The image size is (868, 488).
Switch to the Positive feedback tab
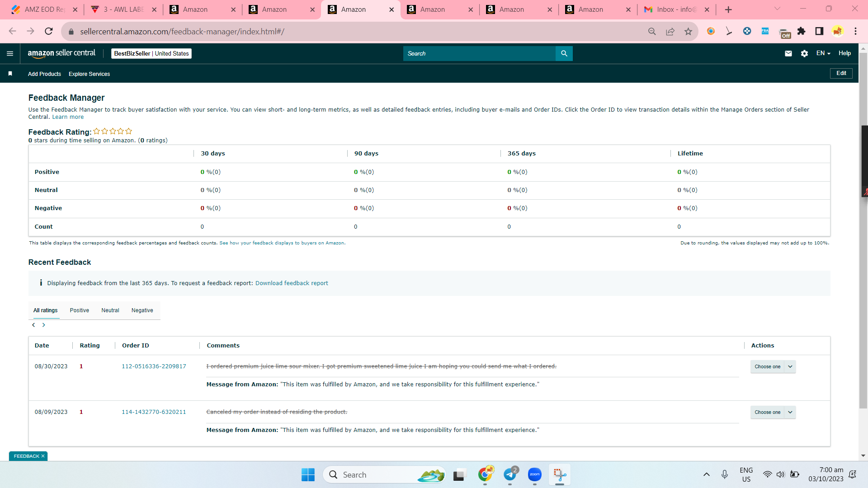(x=80, y=310)
